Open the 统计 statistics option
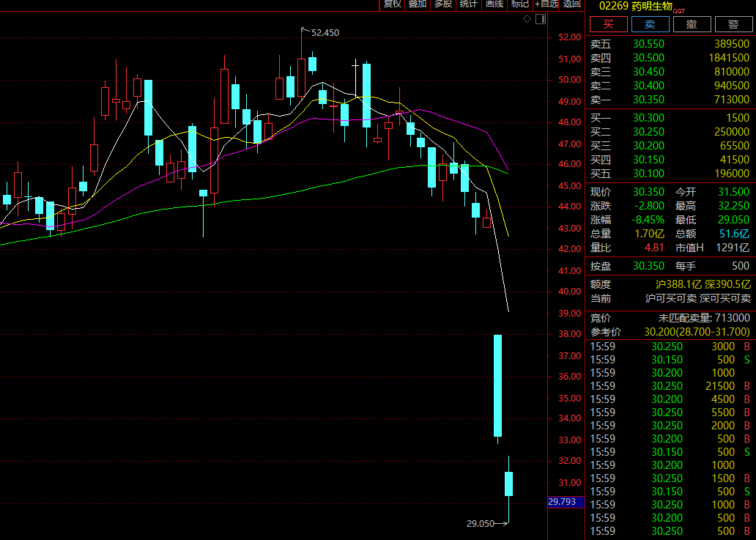The image size is (756, 540). (x=469, y=4)
